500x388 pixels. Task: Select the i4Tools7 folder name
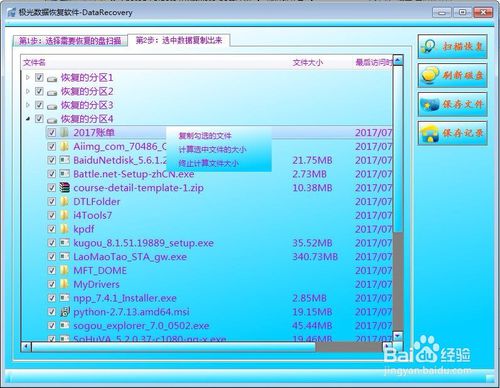tap(93, 215)
